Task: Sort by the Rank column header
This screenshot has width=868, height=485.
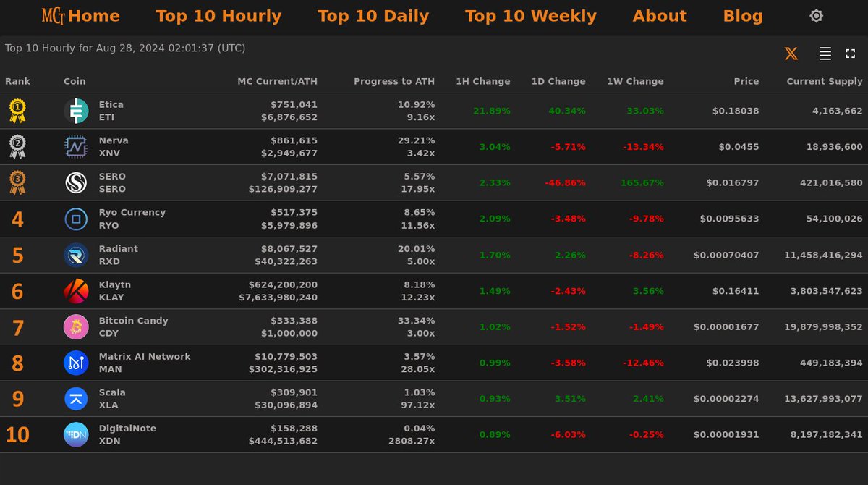Action: coord(18,82)
